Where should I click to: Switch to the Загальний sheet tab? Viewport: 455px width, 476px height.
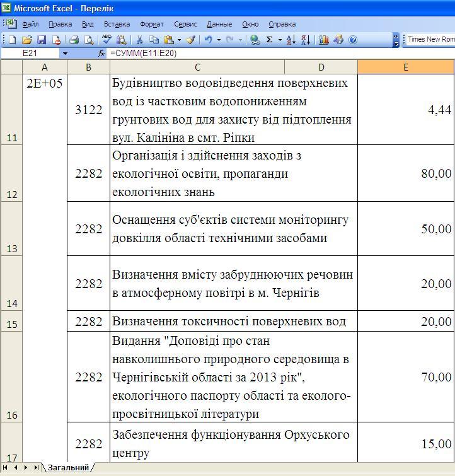68,467
